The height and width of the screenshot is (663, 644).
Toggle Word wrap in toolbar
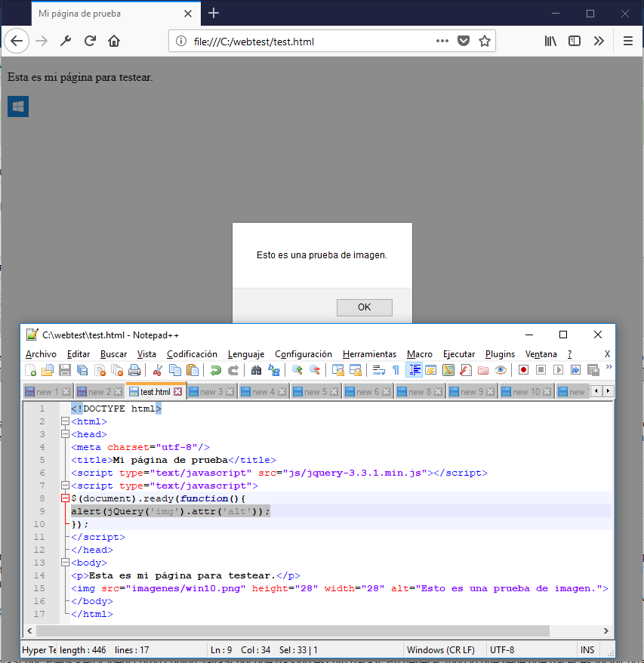point(378,371)
